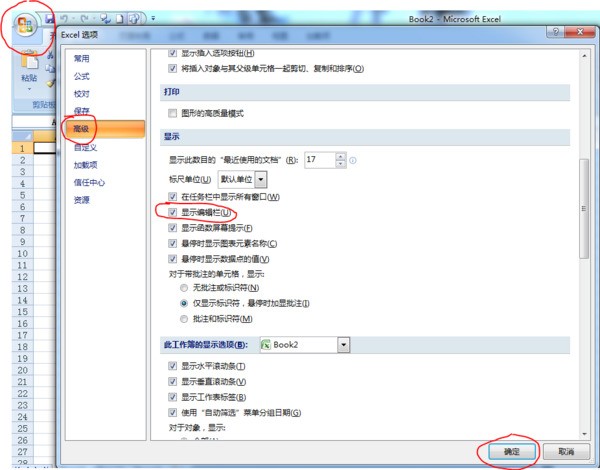Open the Customize Quick Access Toolbar arrow
Viewport: 600px width, 470px height.
(x=153, y=18)
